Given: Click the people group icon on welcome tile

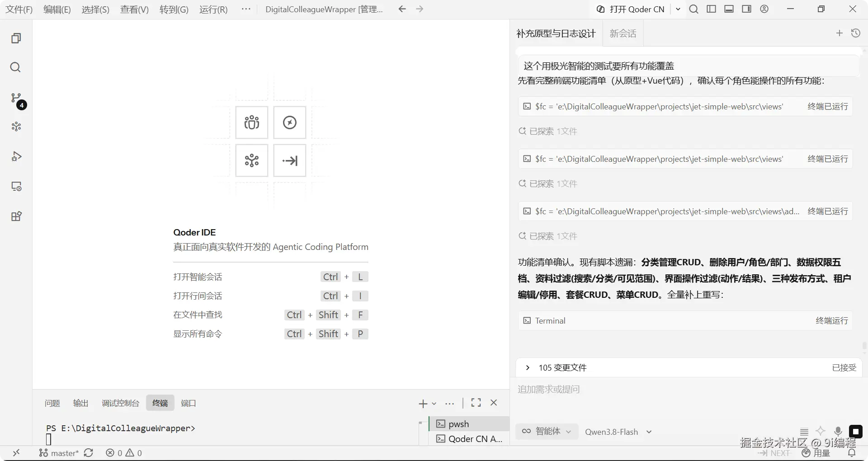Looking at the screenshot, I should click(x=252, y=122).
